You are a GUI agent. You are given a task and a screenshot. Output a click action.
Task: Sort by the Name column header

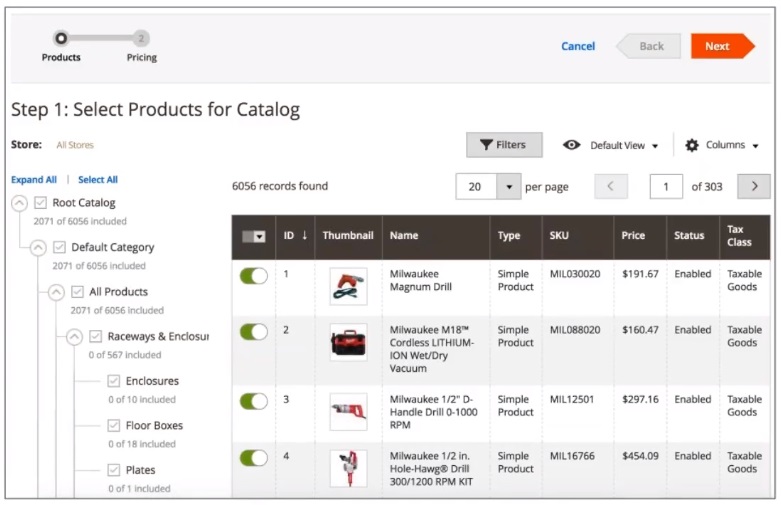(404, 235)
